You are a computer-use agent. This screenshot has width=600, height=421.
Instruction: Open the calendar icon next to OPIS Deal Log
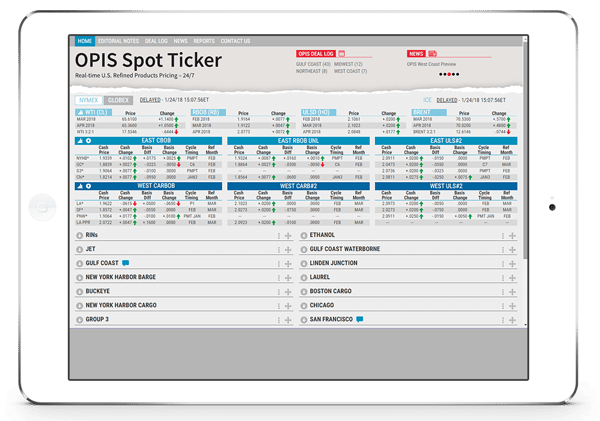[342, 54]
